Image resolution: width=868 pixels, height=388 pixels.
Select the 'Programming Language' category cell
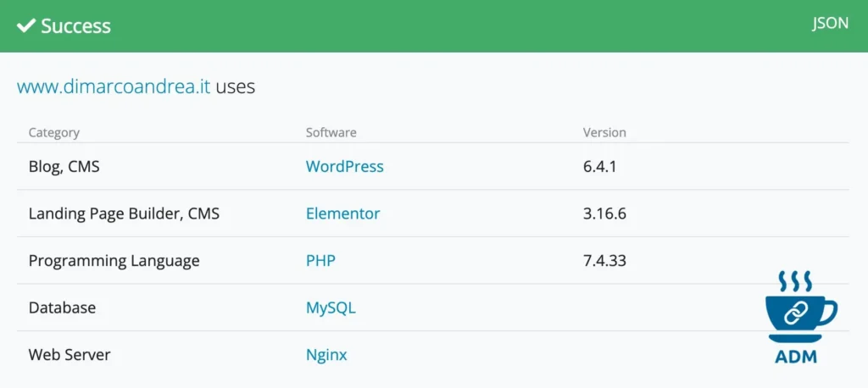pos(114,261)
